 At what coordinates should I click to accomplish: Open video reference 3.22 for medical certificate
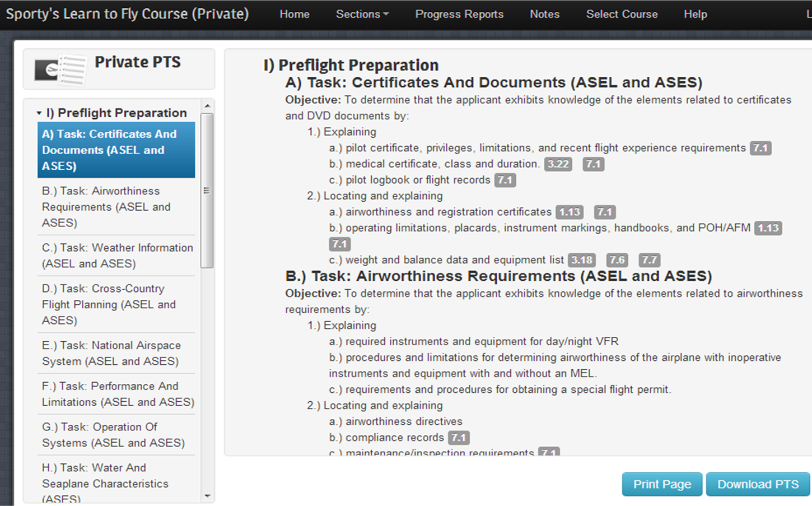point(558,164)
